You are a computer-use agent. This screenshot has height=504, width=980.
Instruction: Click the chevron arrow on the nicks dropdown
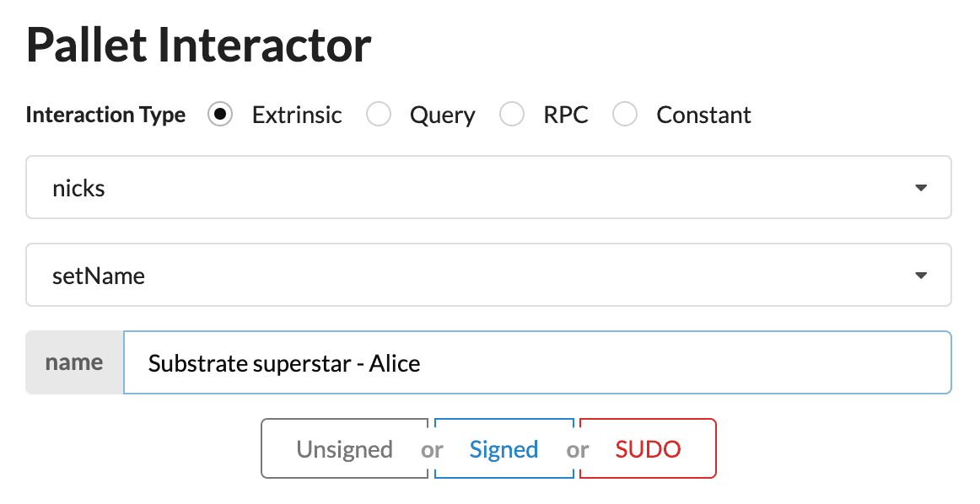[921, 187]
